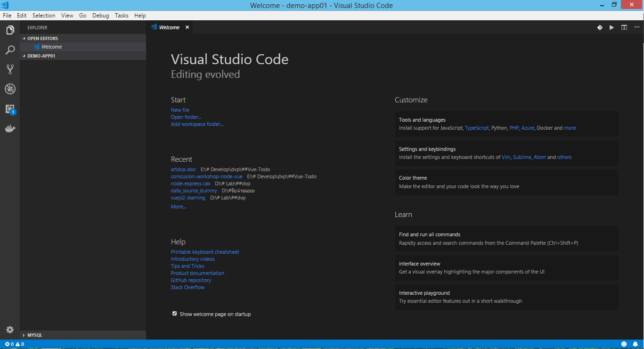Open the Settings gear icon

pyautogui.click(x=10, y=330)
